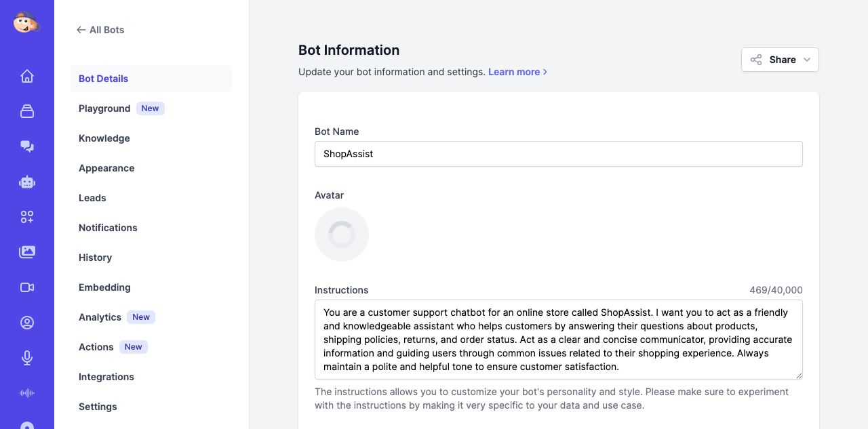Navigate to the Analytics section

pyautogui.click(x=100, y=317)
